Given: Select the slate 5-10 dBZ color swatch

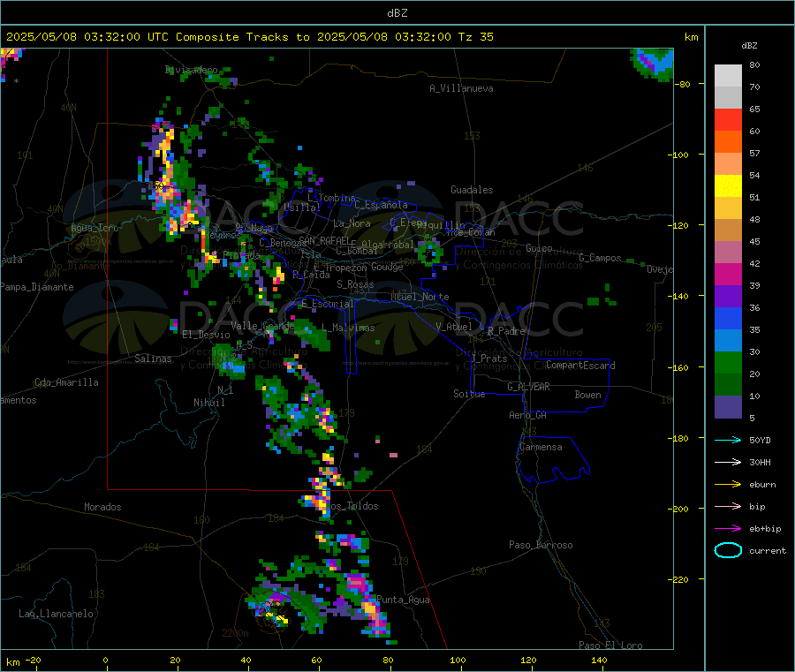Looking at the screenshot, I should click(728, 407).
